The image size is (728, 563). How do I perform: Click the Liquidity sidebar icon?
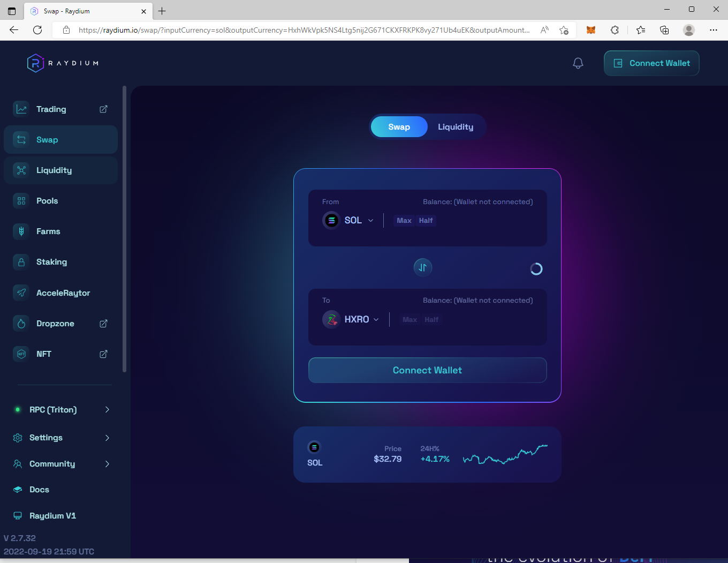point(21,170)
